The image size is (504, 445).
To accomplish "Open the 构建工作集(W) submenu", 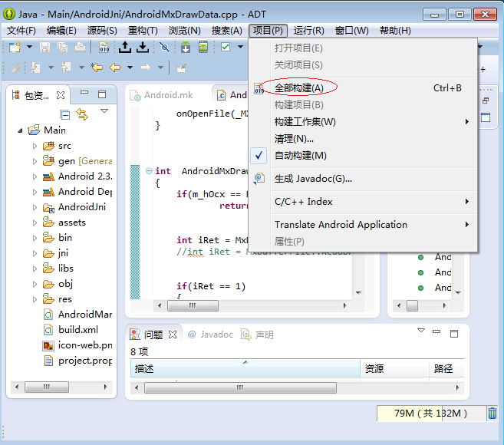I will click(305, 122).
